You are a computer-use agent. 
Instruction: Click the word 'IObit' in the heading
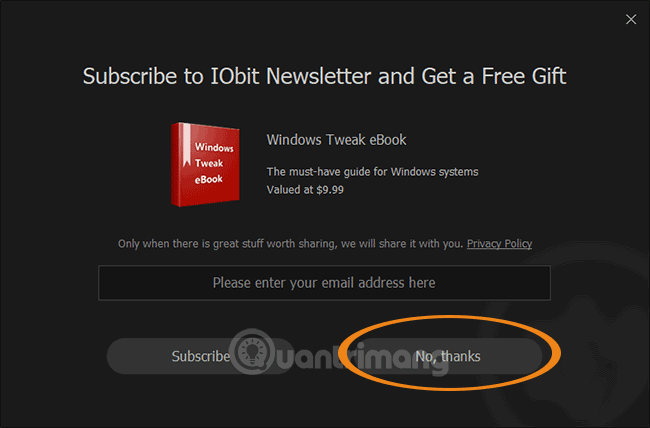[x=235, y=76]
